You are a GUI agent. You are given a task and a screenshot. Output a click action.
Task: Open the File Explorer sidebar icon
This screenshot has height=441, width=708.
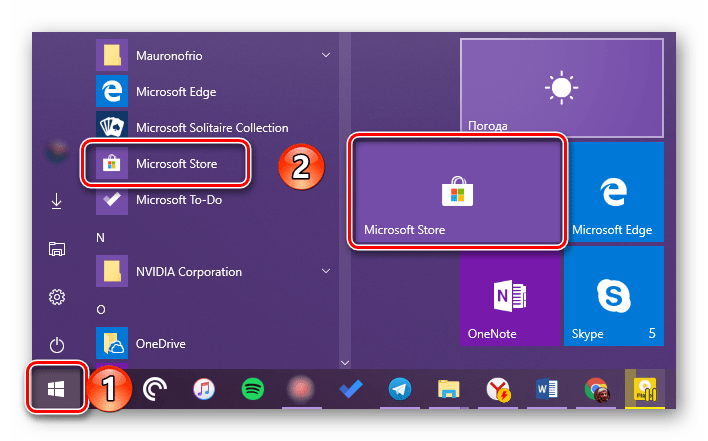point(57,249)
